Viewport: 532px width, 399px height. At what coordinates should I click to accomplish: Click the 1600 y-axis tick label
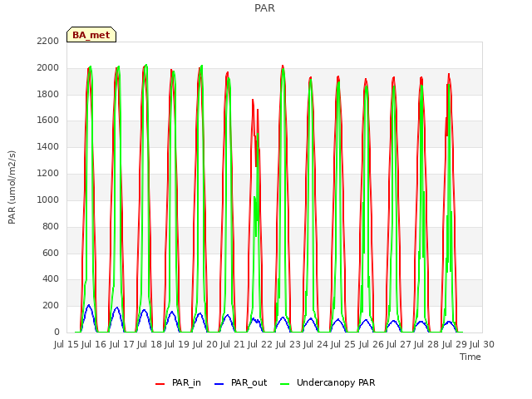pos(48,120)
